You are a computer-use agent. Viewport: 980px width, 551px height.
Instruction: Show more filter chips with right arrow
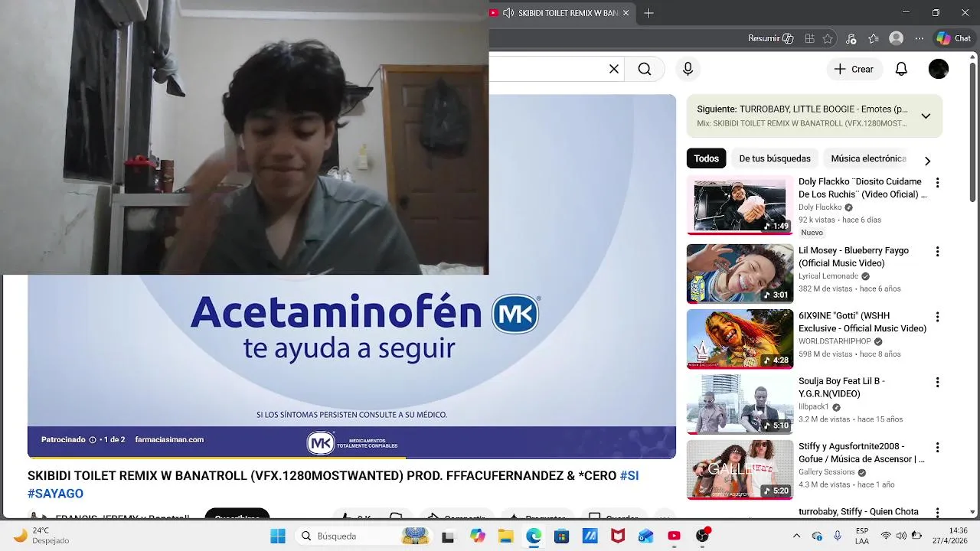tap(927, 161)
